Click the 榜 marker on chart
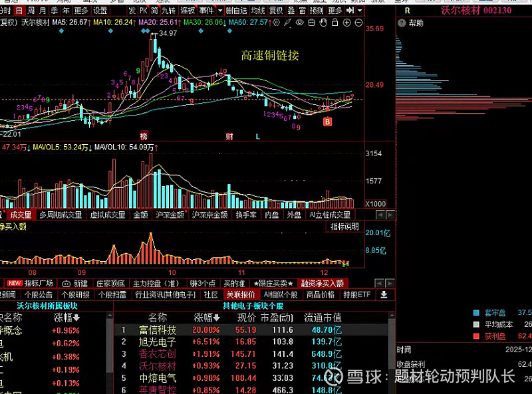Viewport: 532px width, 394px height. coord(144,136)
